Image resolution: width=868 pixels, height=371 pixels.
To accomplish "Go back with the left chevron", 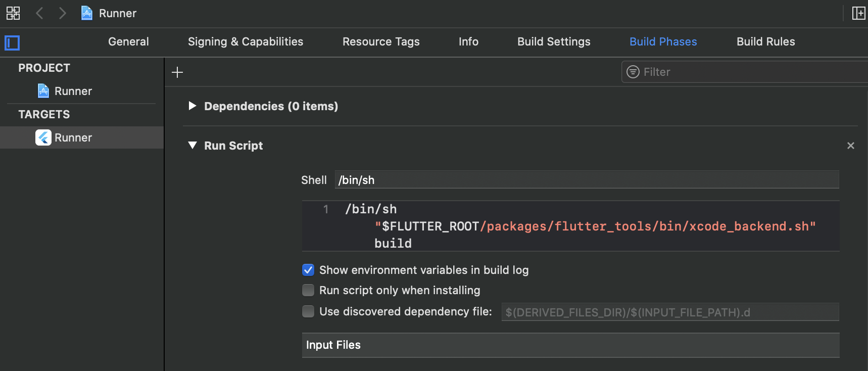I will pos(39,13).
